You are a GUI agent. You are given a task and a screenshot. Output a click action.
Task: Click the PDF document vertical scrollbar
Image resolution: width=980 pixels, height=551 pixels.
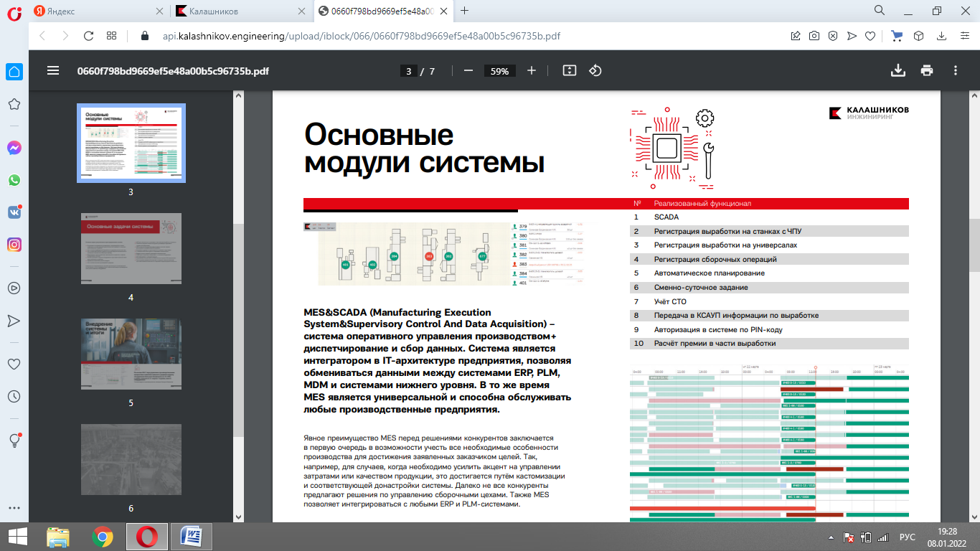pos(974,245)
